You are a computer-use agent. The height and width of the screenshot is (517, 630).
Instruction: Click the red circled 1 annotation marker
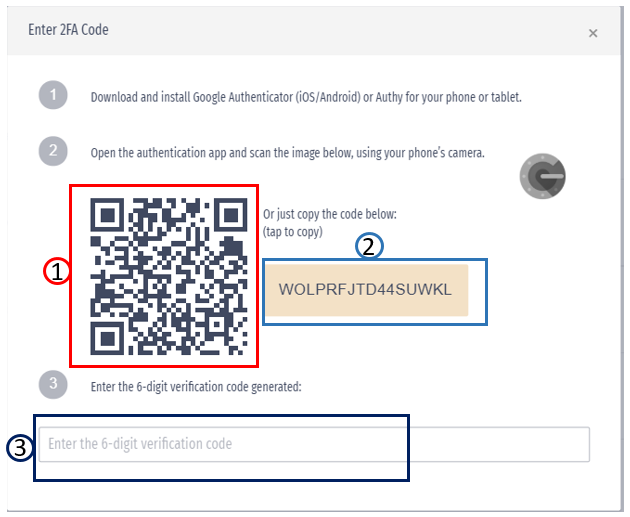click(57, 271)
